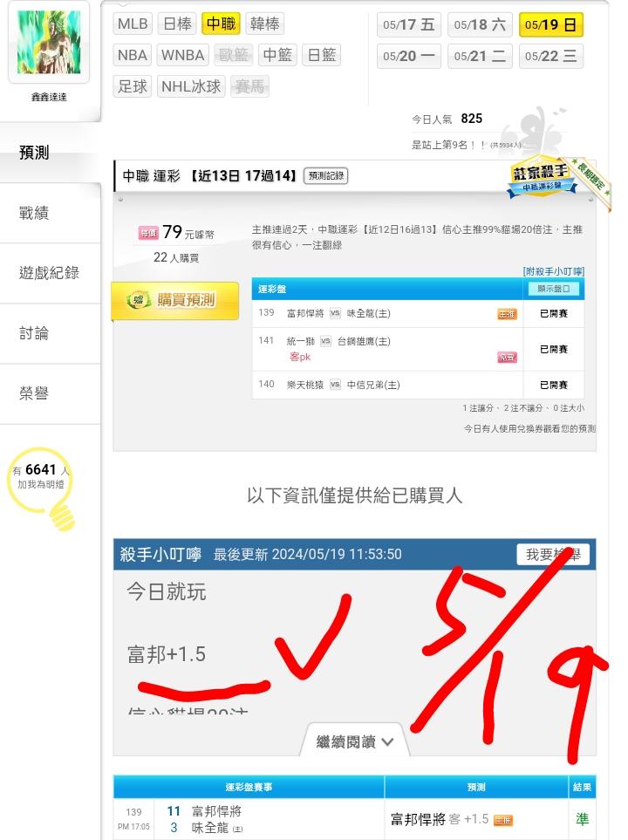Image resolution: width=628 pixels, height=840 pixels.
Task: Toggle the 顯示盤口 checkbox
Action: [x=554, y=289]
